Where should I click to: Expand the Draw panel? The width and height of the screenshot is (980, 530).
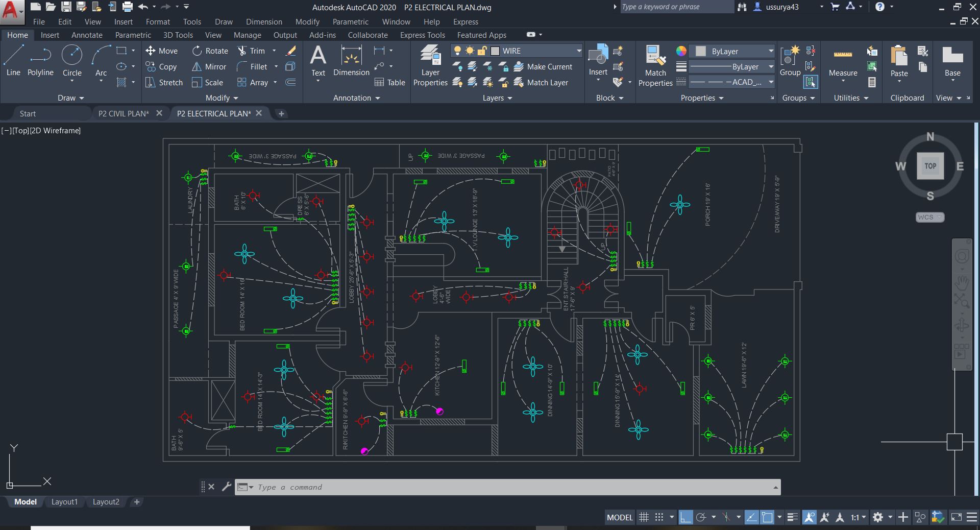[70, 98]
